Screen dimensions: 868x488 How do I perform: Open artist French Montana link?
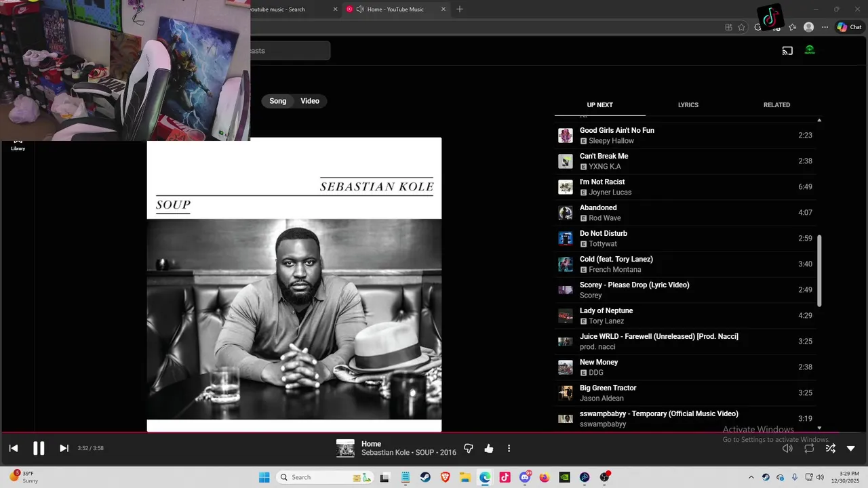(614, 270)
